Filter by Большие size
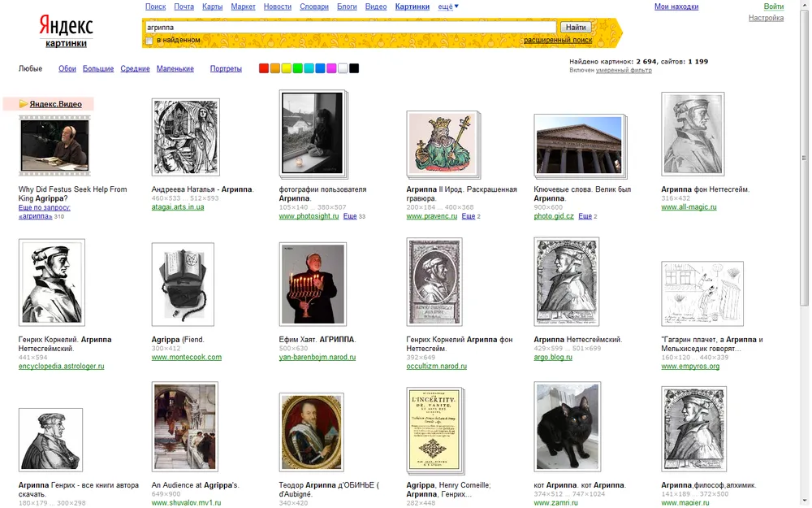Viewport: 812px width, 508px height. click(x=98, y=68)
